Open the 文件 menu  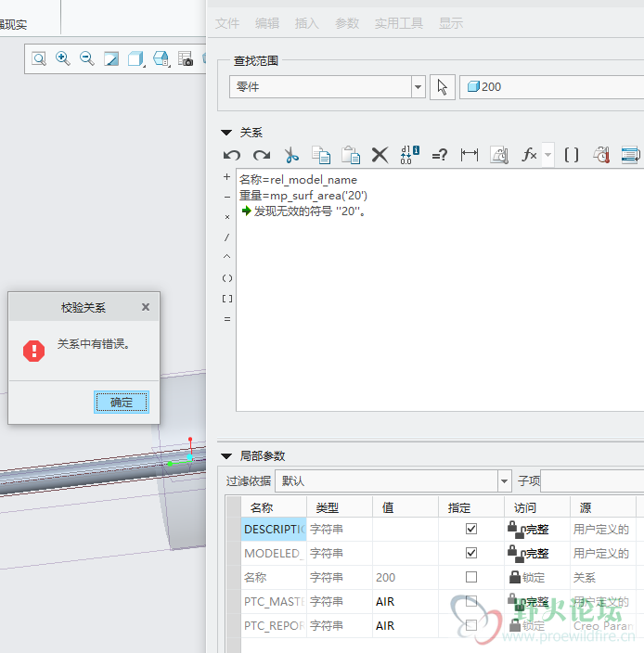[227, 23]
